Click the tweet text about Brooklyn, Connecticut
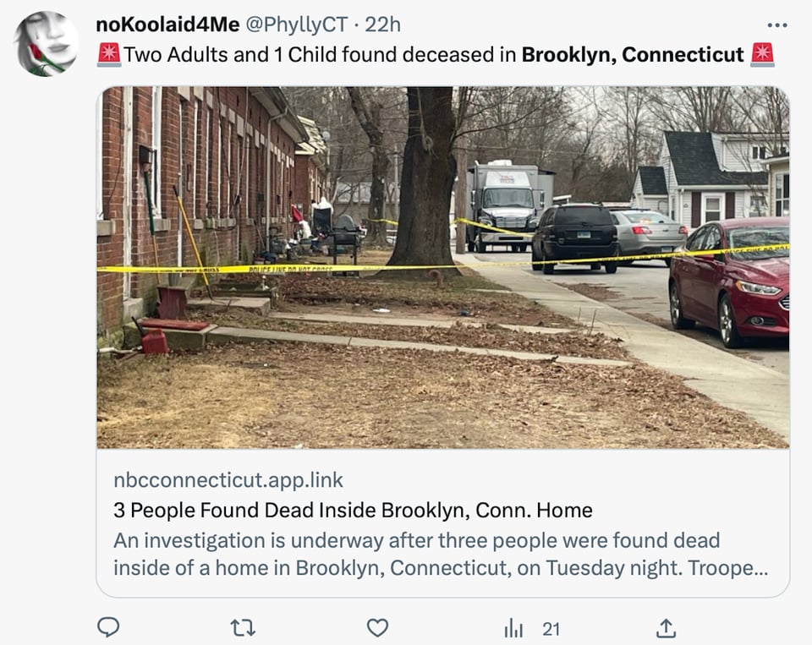Screen dimensions: 812x645 (436, 54)
